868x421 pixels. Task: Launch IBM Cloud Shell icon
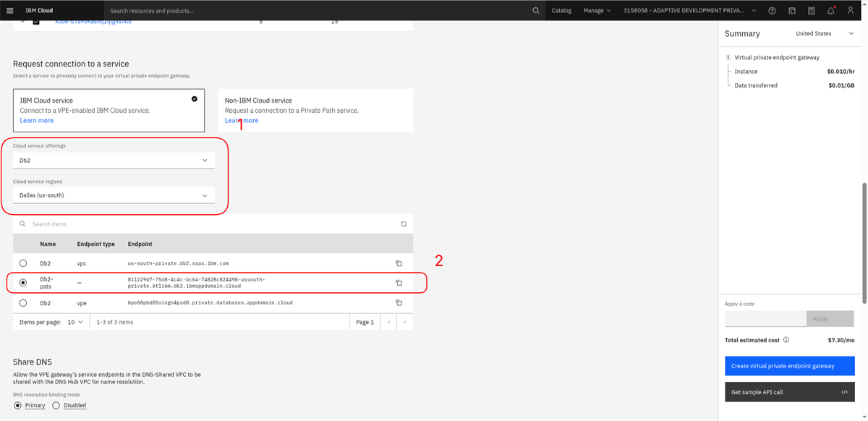[x=792, y=11]
